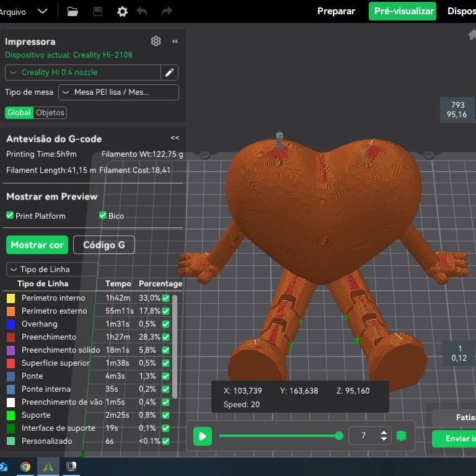Image resolution: width=476 pixels, height=476 pixels.
Task: Open Google Chrome from the taskbar
Action: (x=25, y=467)
